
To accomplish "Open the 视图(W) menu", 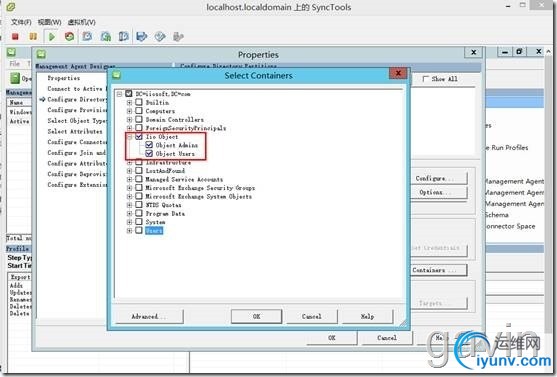I will pyautogui.click(x=49, y=22).
